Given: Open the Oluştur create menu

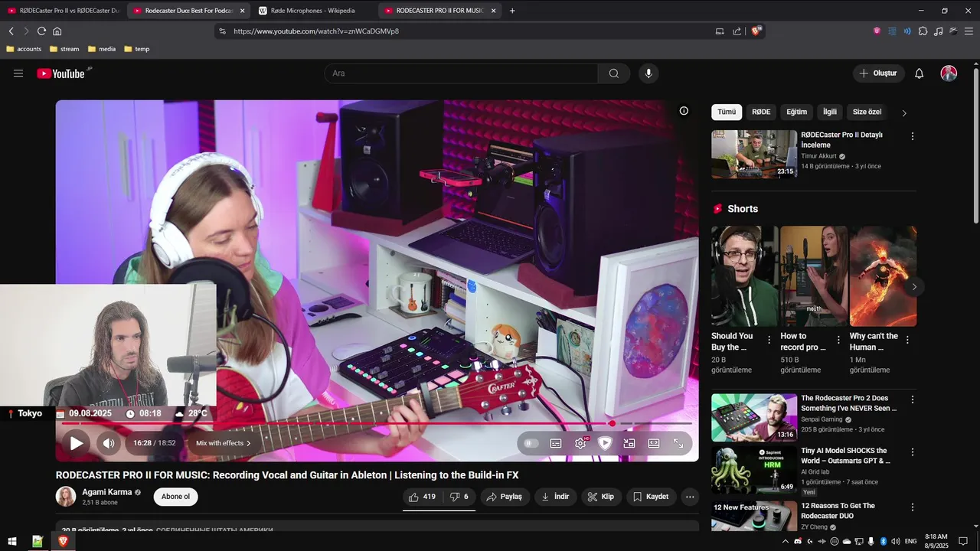Looking at the screenshot, I should [x=879, y=73].
